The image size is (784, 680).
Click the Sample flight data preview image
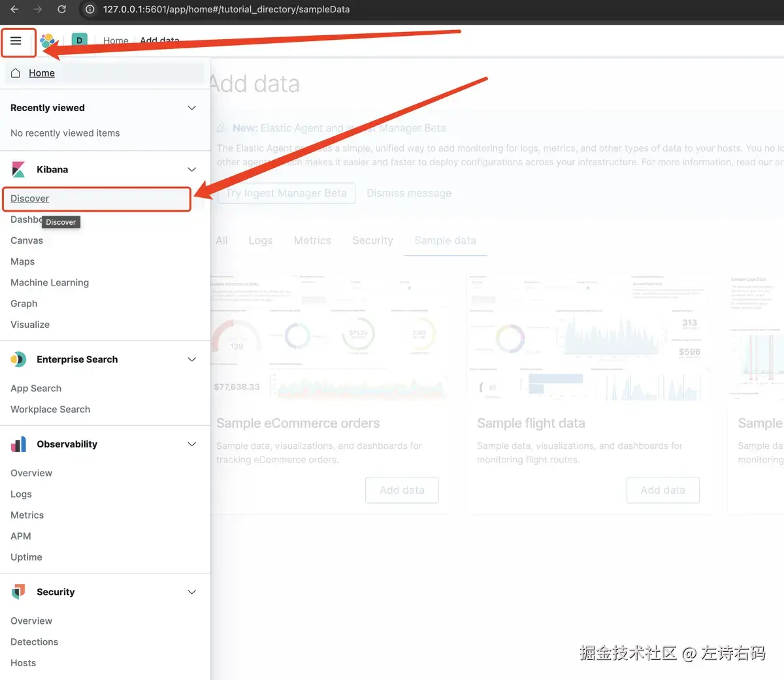[588, 337]
